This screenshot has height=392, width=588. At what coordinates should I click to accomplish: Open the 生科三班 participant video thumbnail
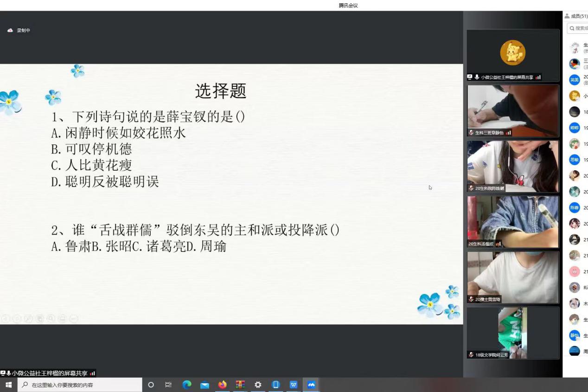pos(513,110)
